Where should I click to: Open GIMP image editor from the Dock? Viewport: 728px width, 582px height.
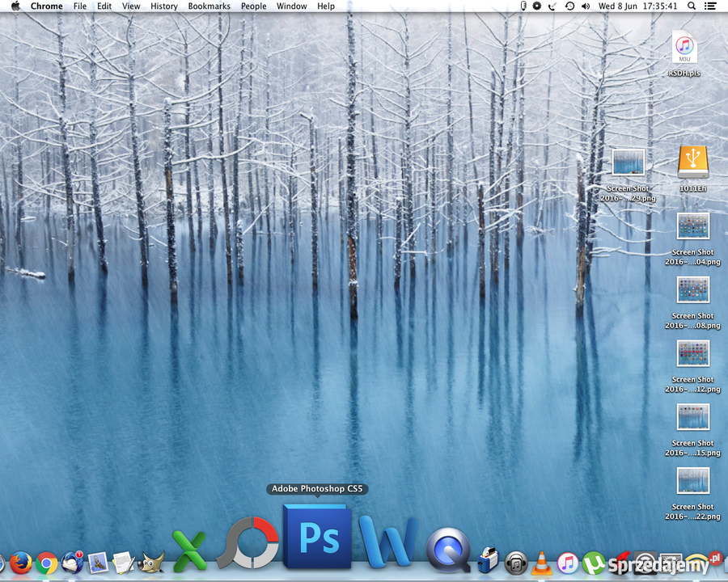(x=153, y=562)
